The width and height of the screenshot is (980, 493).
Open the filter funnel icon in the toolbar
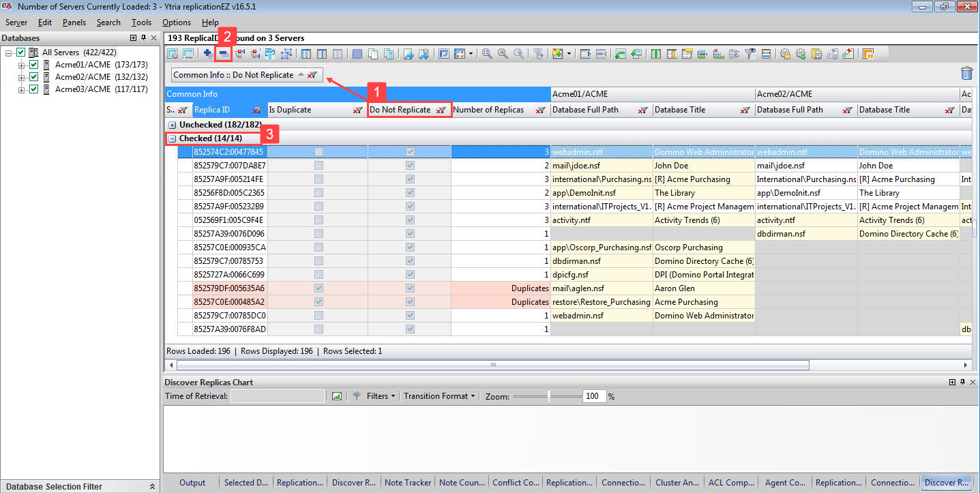(x=537, y=53)
